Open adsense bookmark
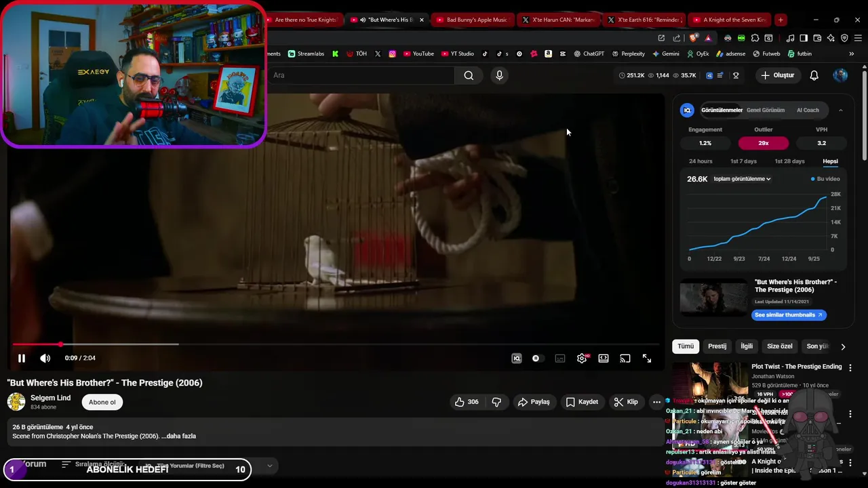The width and height of the screenshot is (868, 488). point(730,54)
